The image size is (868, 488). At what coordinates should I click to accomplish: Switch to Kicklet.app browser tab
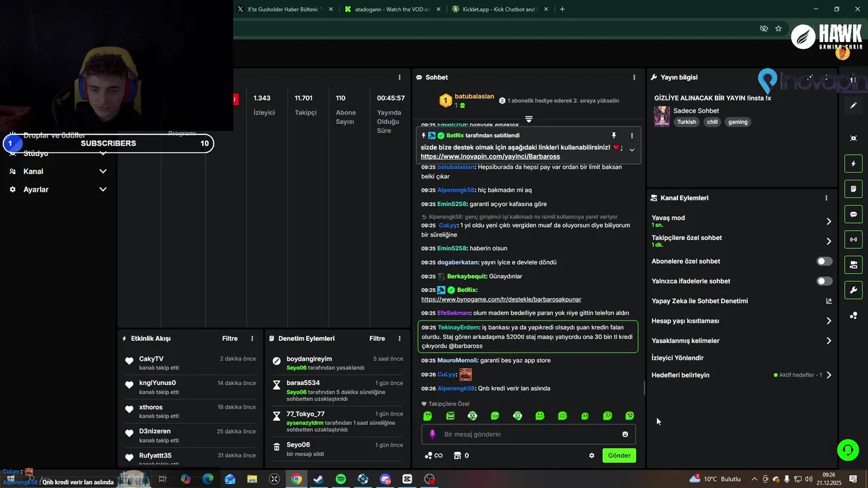click(499, 9)
